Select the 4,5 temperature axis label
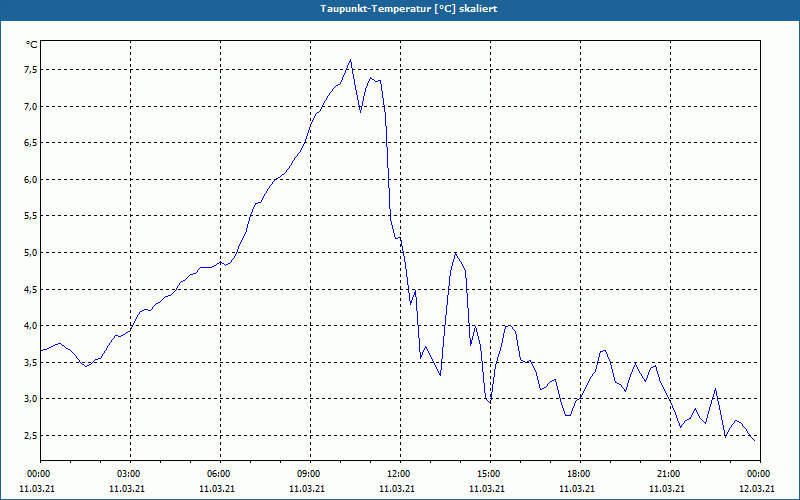800x500 pixels. pos(31,289)
